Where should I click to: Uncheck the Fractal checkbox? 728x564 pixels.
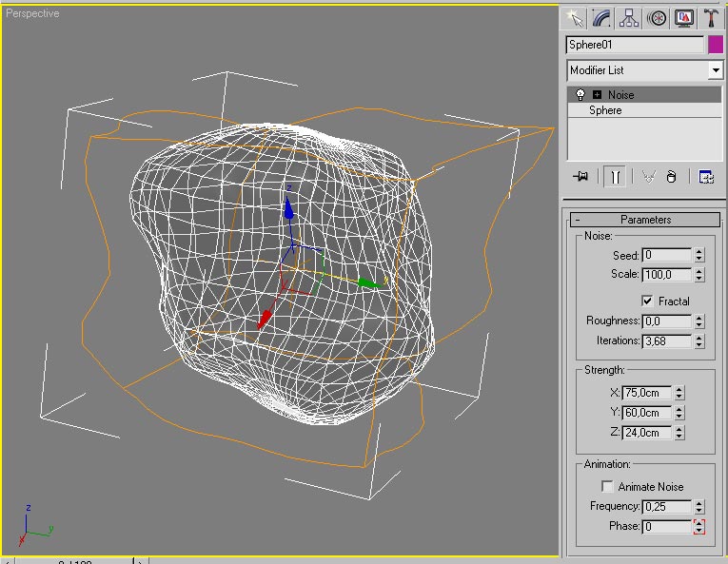648,301
